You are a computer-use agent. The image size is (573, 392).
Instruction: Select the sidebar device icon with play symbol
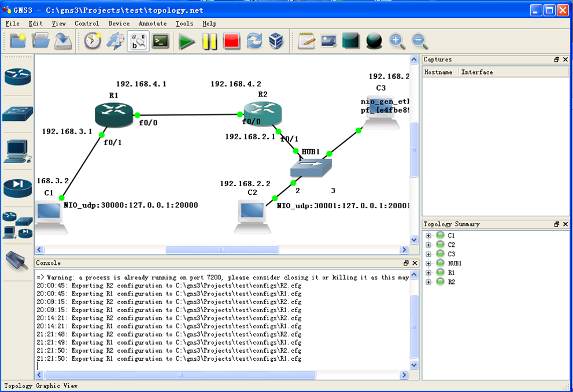click(x=17, y=188)
